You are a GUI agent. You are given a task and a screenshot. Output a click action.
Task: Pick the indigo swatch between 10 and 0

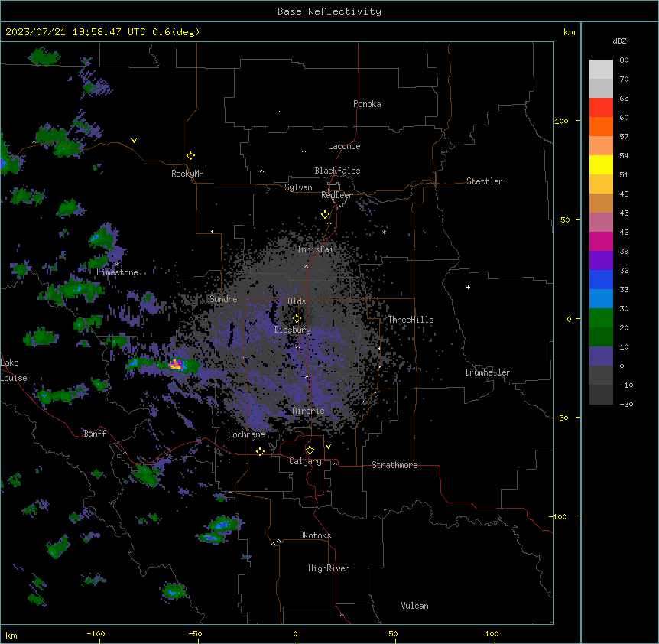click(x=601, y=356)
